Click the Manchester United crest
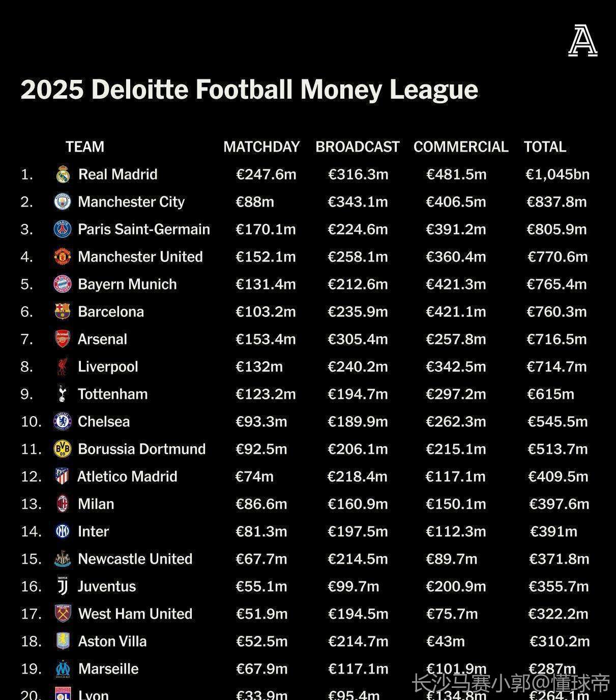The height and width of the screenshot is (700, 616). click(63, 257)
